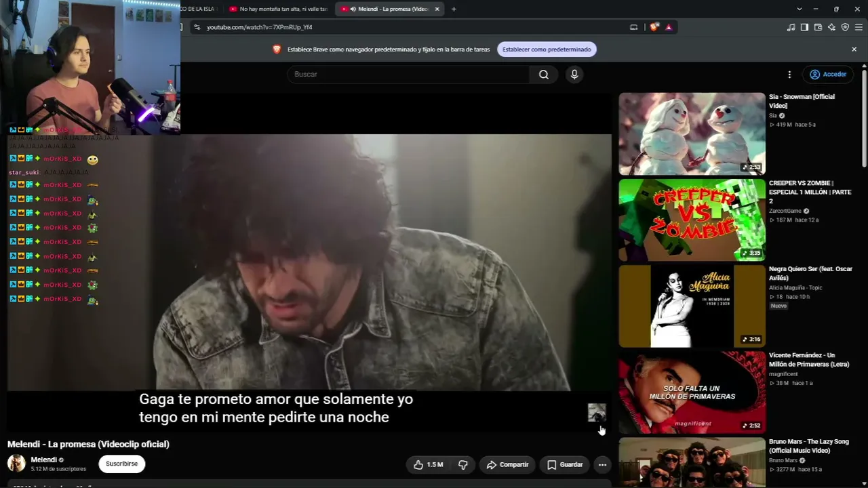Image resolution: width=868 pixels, height=488 pixels.
Task: Open the Brave Shields lion icon
Action: coord(654,27)
